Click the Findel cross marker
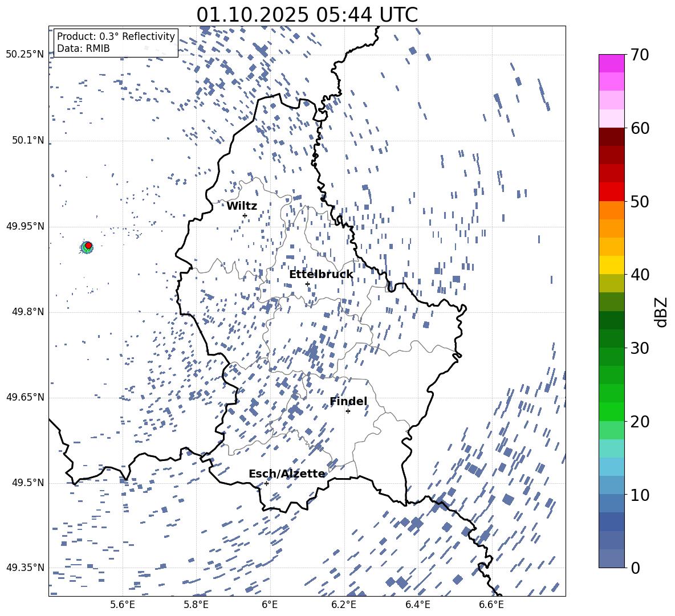This screenshot has height=616, width=675. point(348,411)
